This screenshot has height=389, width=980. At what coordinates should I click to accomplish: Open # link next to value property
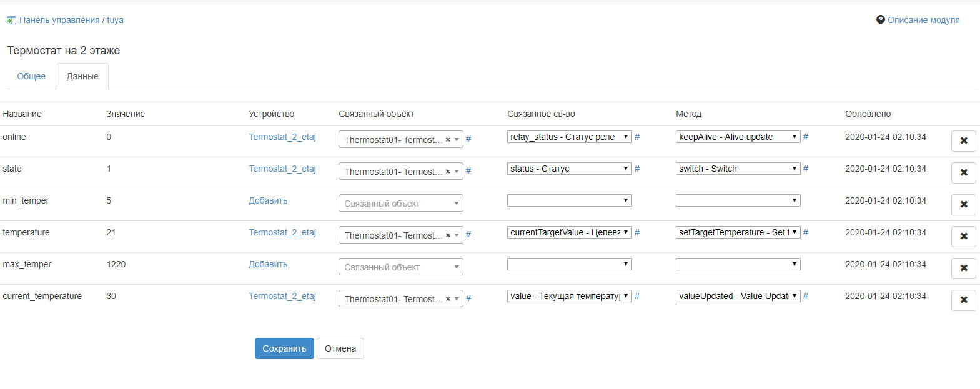[637, 296]
